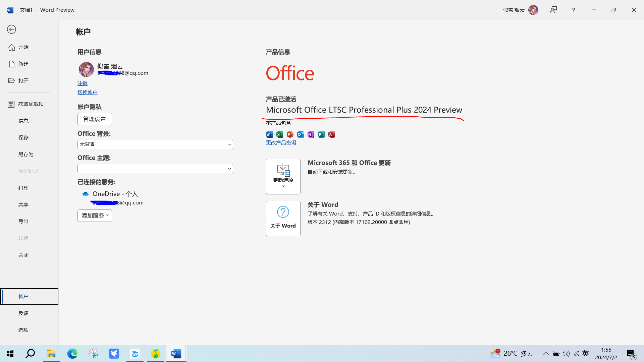Click the 切换帐户 link
Screen dimensions: 644x362
87,93
